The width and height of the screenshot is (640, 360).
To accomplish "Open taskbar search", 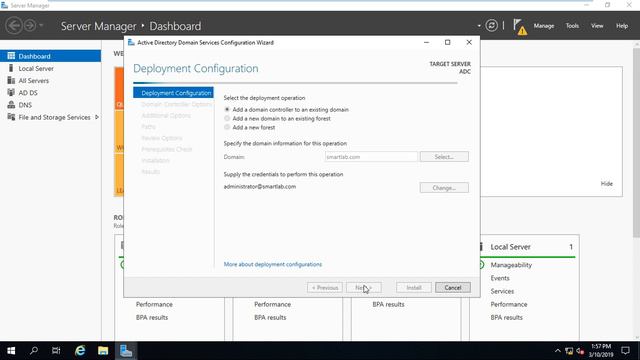I will pos(34,351).
